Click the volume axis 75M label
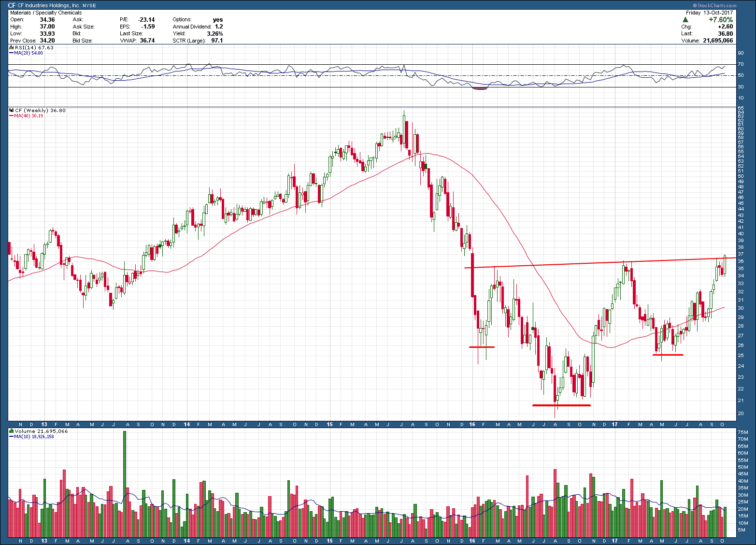The width and height of the screenshot is (756, 545). click(742, 431)
